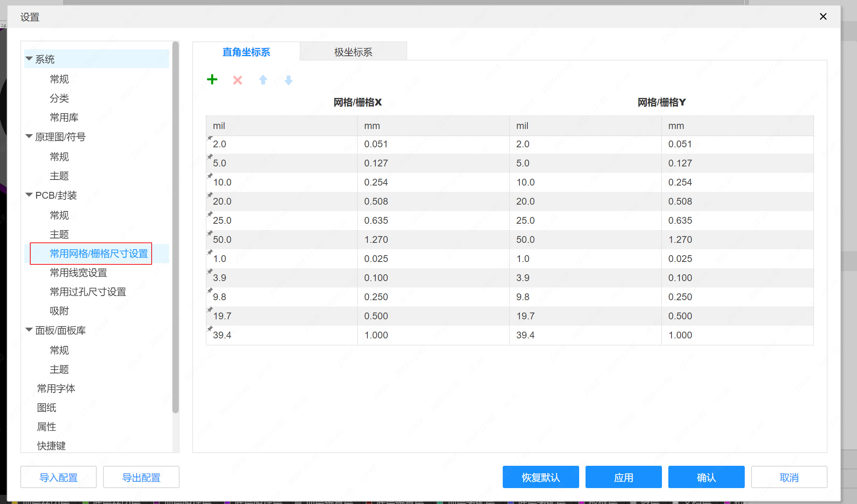Click the pin icon on 39.4 row

[210, 329]
